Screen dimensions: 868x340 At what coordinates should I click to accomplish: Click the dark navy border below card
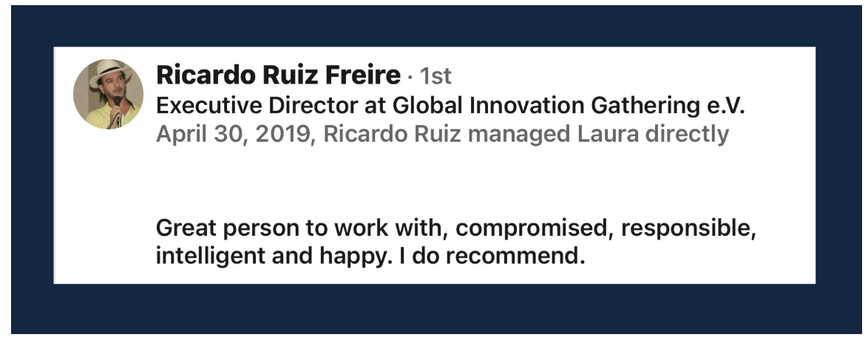(435, 308)
